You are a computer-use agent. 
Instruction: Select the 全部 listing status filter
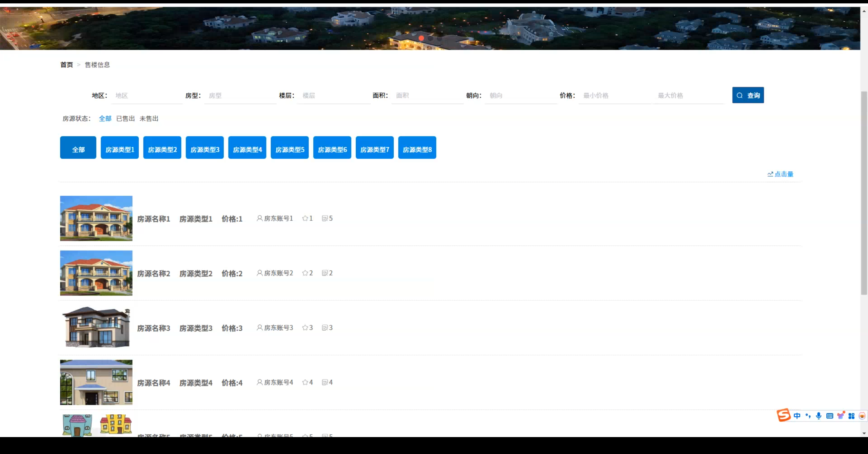(105, 119)
